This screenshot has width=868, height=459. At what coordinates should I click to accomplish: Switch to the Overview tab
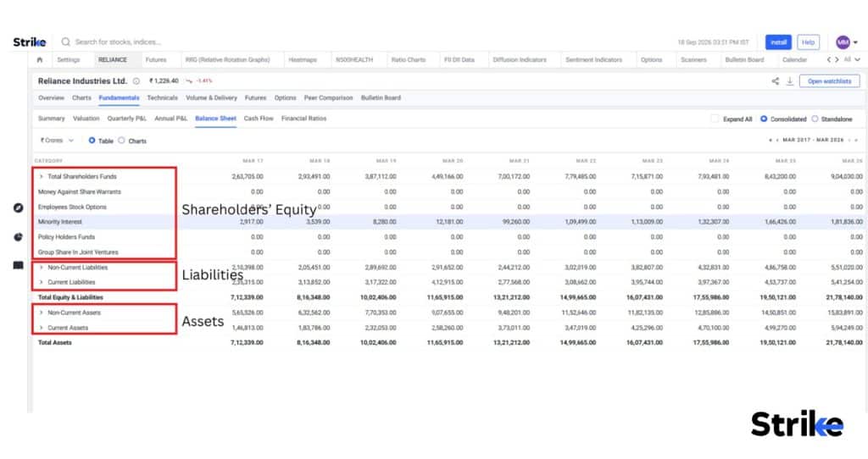(x=51, y=98)
